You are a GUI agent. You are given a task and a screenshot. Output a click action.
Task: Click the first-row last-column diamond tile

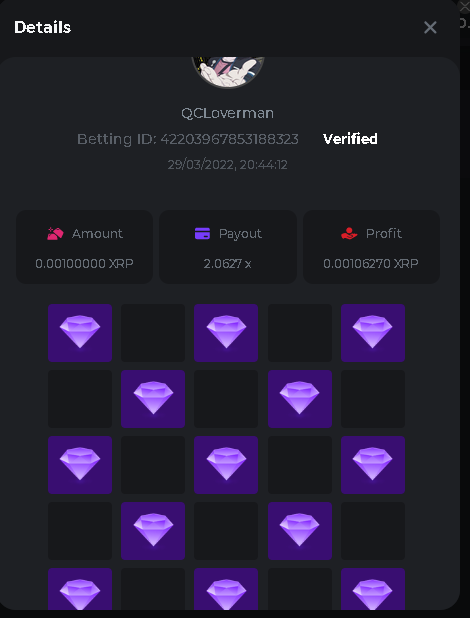(373, 333)
